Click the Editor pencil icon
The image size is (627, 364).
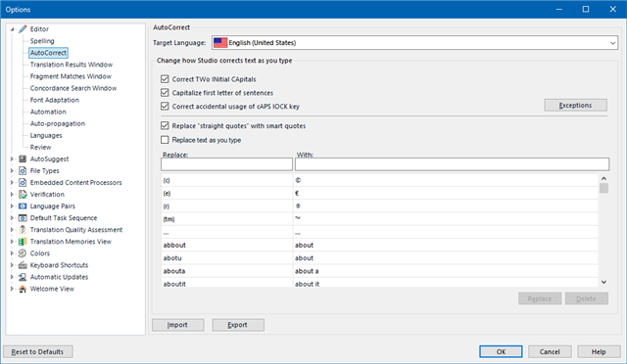coord(23,29)
